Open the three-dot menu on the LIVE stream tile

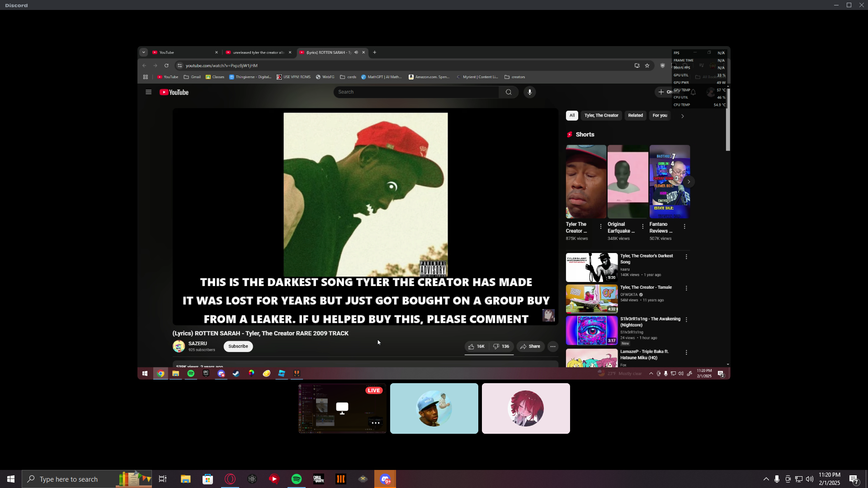tap(375, 423)
